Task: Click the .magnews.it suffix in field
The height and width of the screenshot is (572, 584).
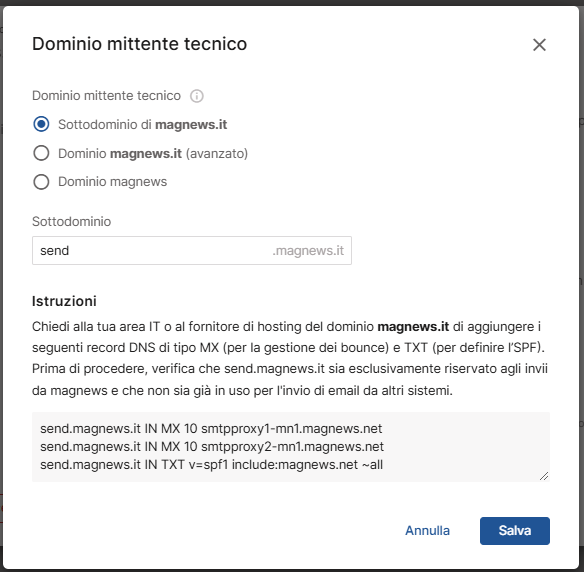Action: tap(308, 251)
